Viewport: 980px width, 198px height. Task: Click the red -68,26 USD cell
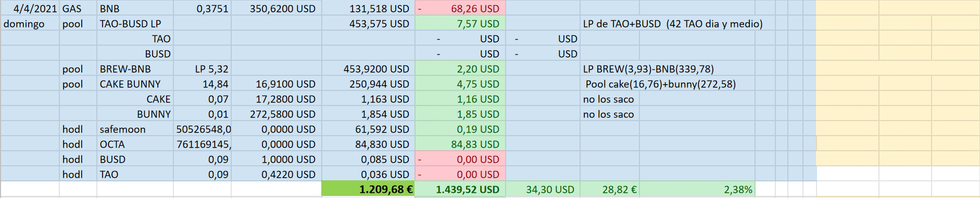[460, 8]
